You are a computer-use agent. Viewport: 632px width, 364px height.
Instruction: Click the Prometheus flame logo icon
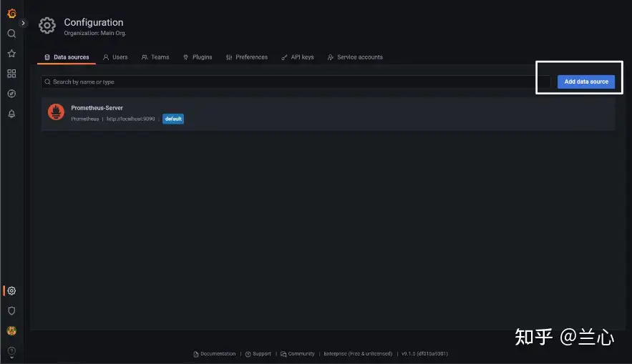tap(56, 112)
